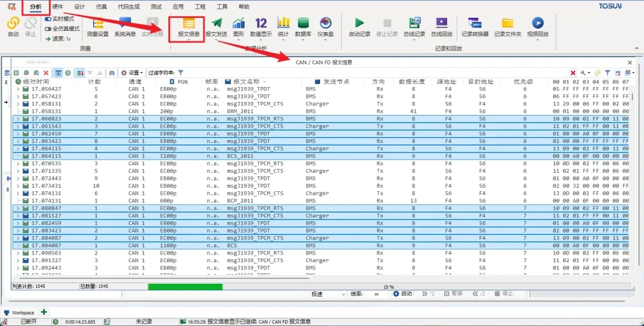Click the /2 slow-down replay button
This screenshot has width=644, height=326.
pyautogui.click(x=479, y=294)
